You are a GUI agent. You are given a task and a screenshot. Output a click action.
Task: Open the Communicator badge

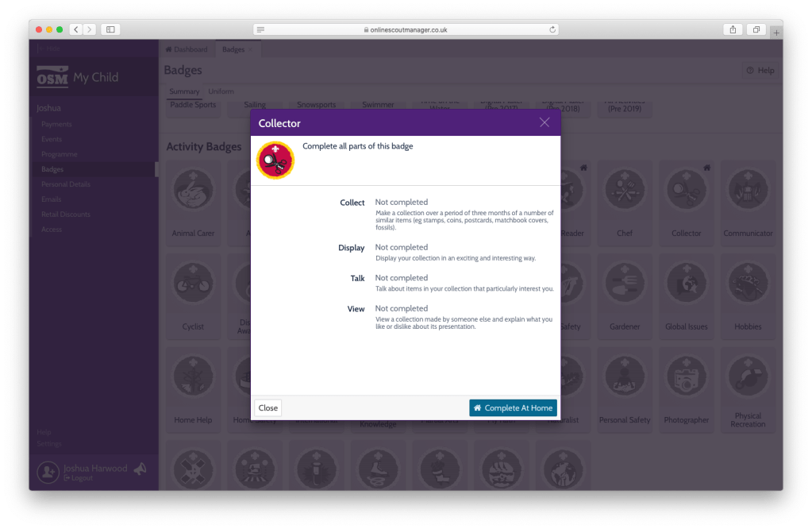(x=748, y=193)
